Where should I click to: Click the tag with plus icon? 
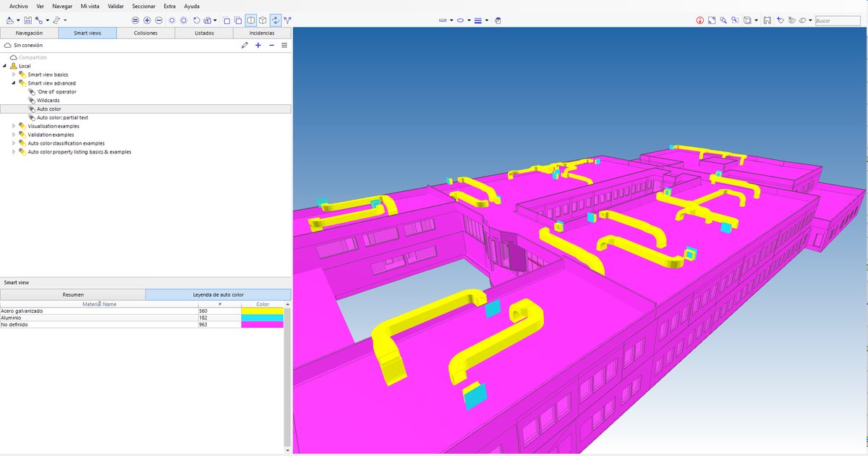tap(780, 20)
